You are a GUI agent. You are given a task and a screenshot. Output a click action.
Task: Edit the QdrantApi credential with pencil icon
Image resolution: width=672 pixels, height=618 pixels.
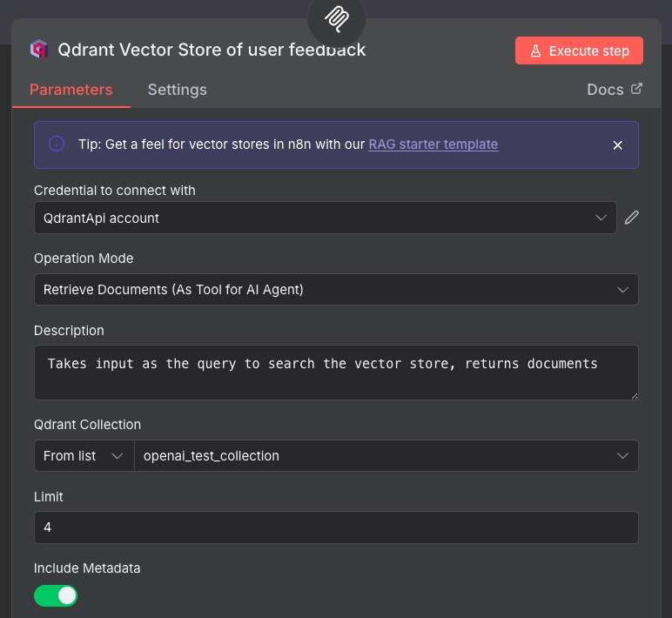point(632,218)
